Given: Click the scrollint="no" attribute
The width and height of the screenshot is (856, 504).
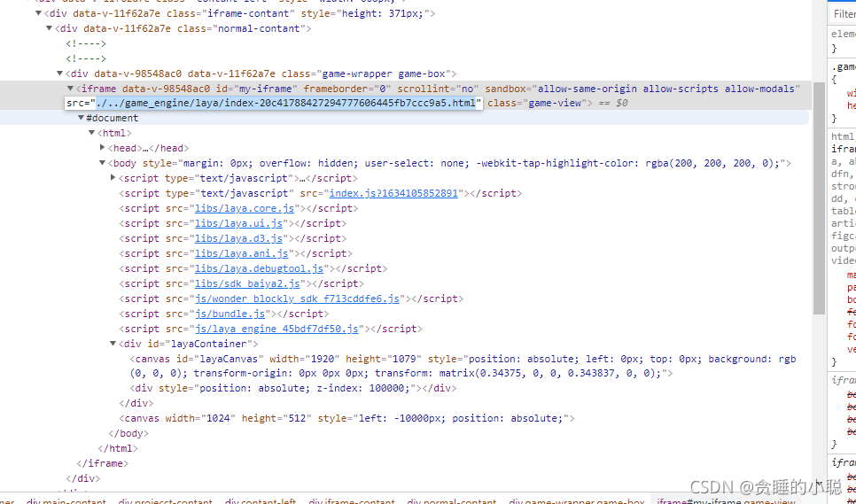Looking at the screenshot, I should click(x=438, y=89).
